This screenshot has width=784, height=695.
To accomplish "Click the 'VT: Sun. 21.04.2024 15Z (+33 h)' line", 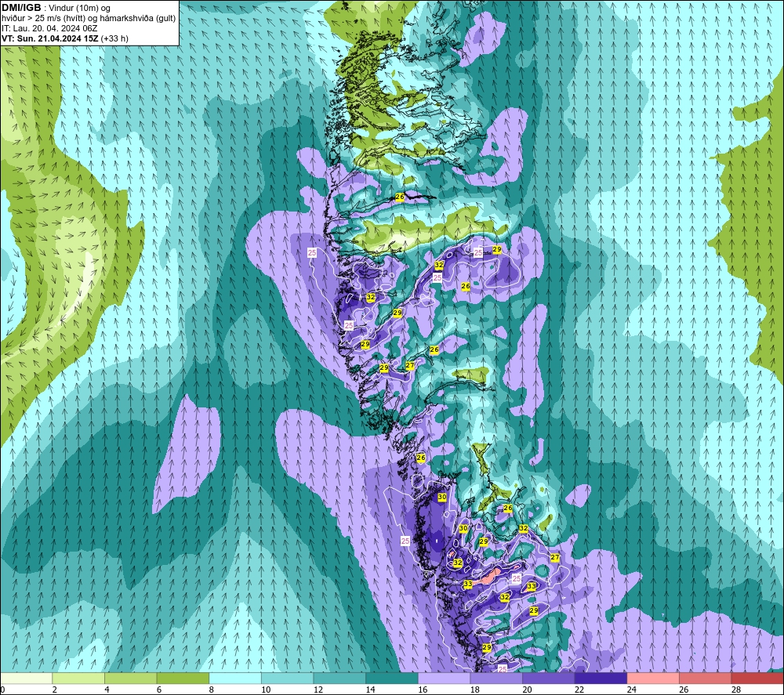I will click(x=65, y=38).
